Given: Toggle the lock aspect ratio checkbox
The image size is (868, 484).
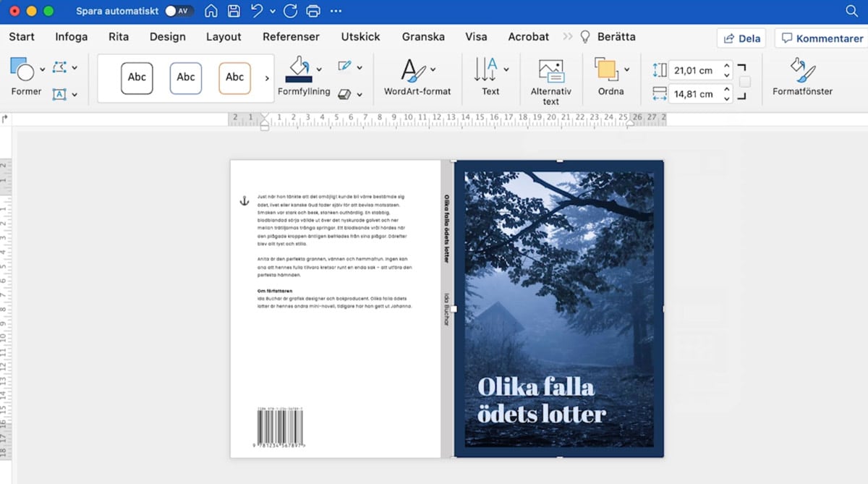Looking at the screenshot, I should point(744,82).
